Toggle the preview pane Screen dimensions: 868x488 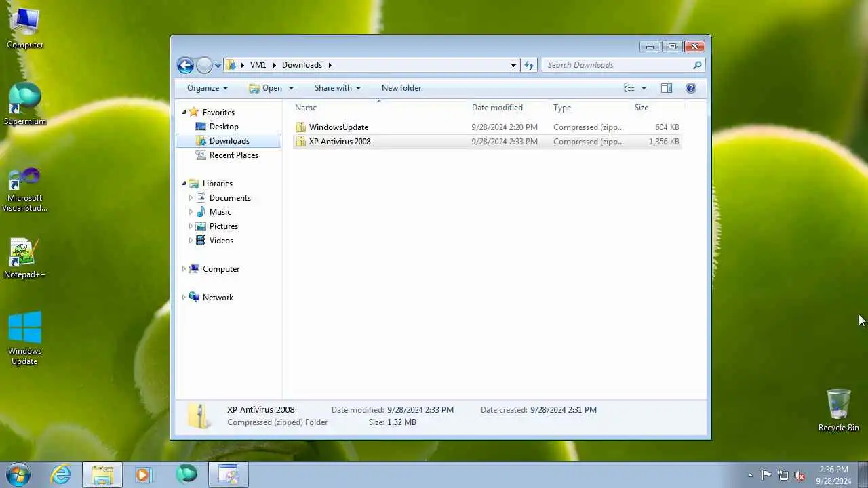tap(667, 88)
